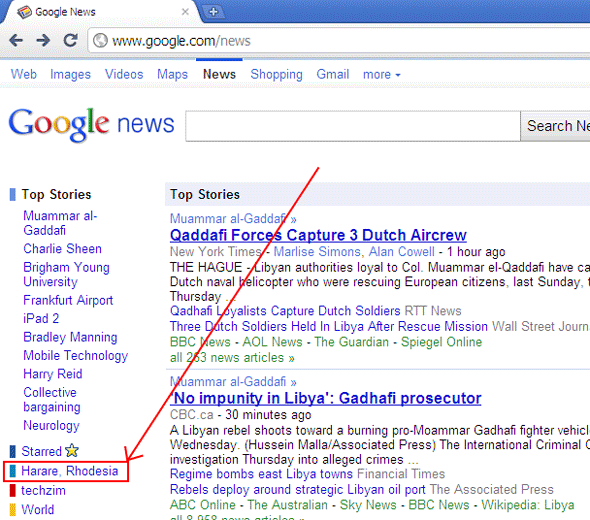Click The Australian source link
This screenshot has height=520, width=590.
coord(287,505)
